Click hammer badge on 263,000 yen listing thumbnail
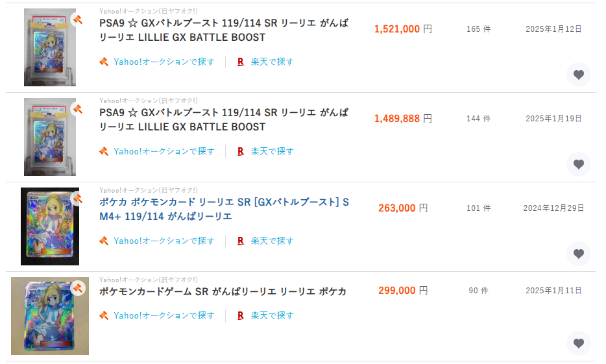 (x=77, y=199)
